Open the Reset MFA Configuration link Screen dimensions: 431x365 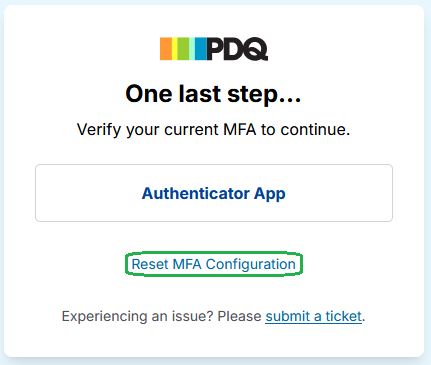(214, 264)
